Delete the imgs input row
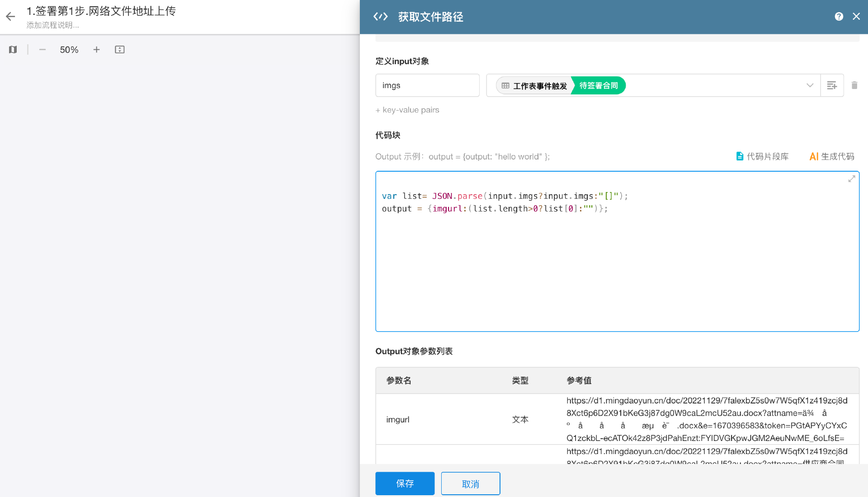Screen dimensions: 868x497 (x=854, y=85)
